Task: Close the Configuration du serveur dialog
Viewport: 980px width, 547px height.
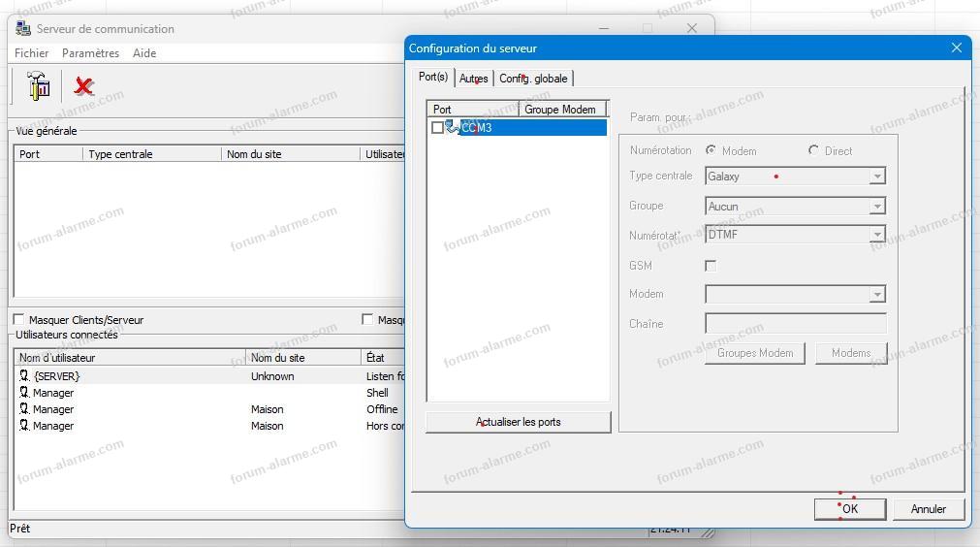Action: coord(956,48)
